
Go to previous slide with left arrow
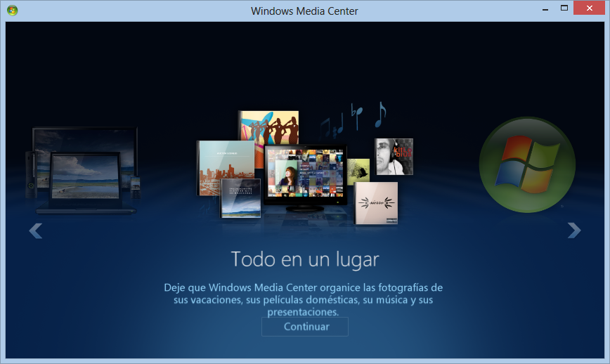click(x=35, y=230)
